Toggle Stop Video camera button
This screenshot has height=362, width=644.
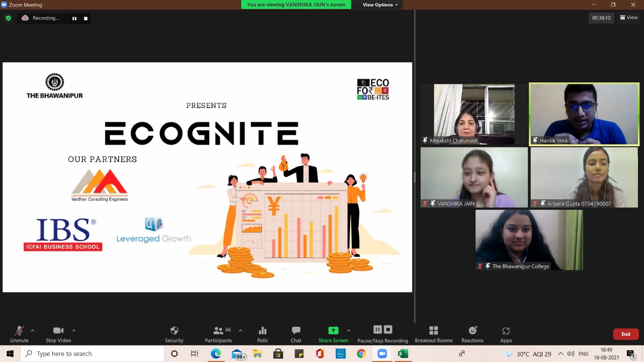click(x=58, y=334)
